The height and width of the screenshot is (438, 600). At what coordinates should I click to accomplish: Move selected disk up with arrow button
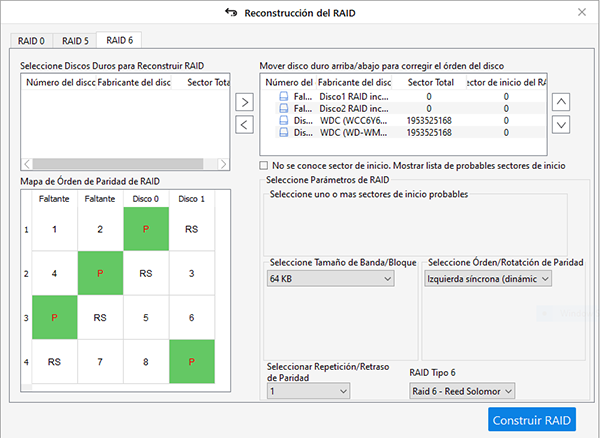561,102
